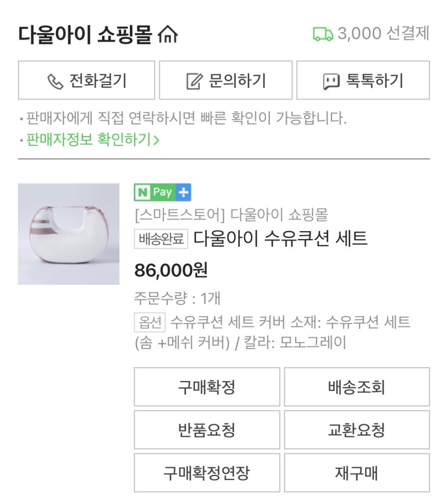Image resolution: width=448 pixels, height=498 pixels.
Task: Open the 다울아이 쇼핑몰 store heading
Action: 86,35
